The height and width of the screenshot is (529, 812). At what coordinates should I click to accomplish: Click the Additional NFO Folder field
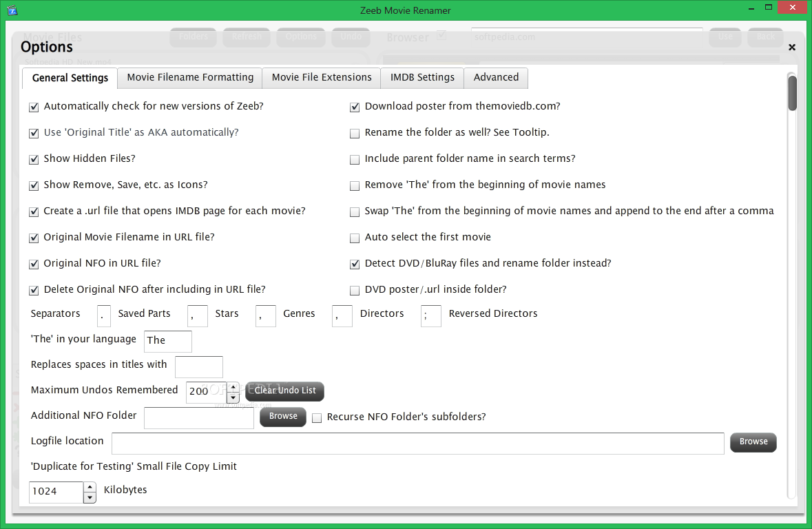[199, 418]
